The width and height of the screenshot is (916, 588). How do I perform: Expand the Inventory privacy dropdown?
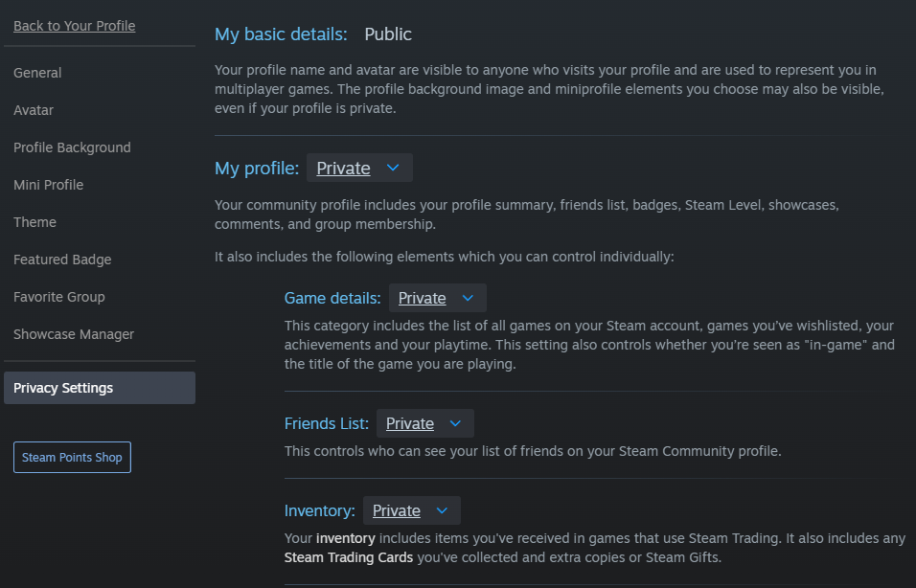point(411,510)
